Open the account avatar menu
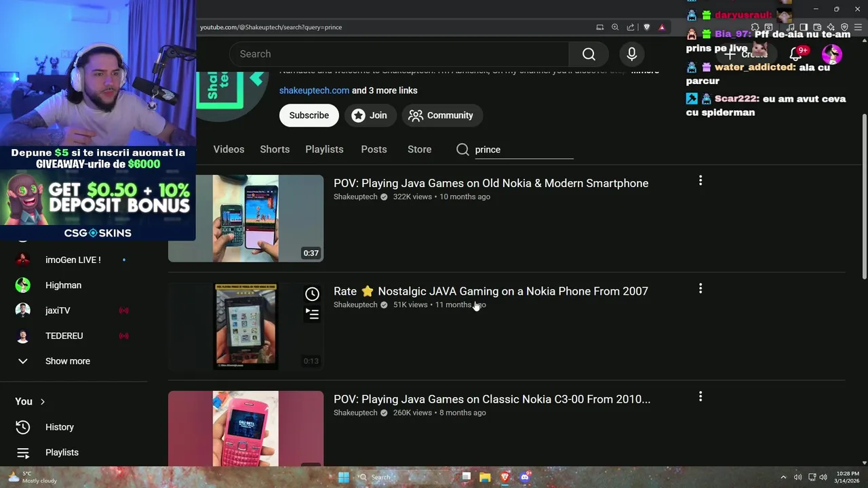This screenshot has height=488, width=868. coord(831,54)
